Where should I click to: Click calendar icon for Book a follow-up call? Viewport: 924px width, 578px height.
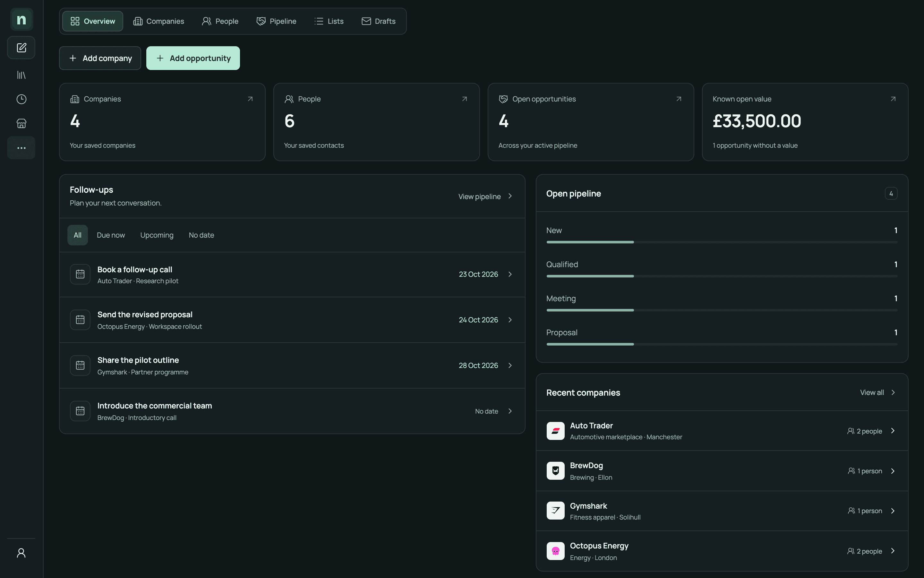tap(80, 274)
